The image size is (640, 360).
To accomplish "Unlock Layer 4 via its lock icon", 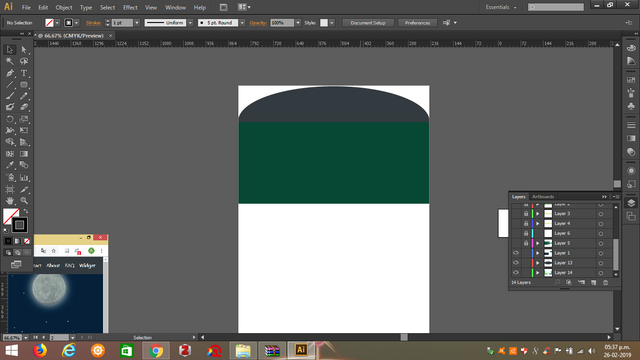I will [526, 224].
